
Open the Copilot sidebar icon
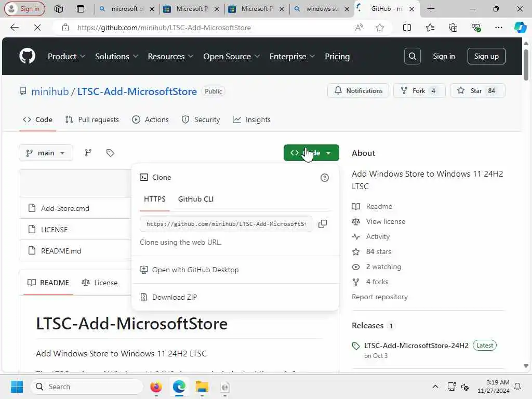(x=520, y=28)
